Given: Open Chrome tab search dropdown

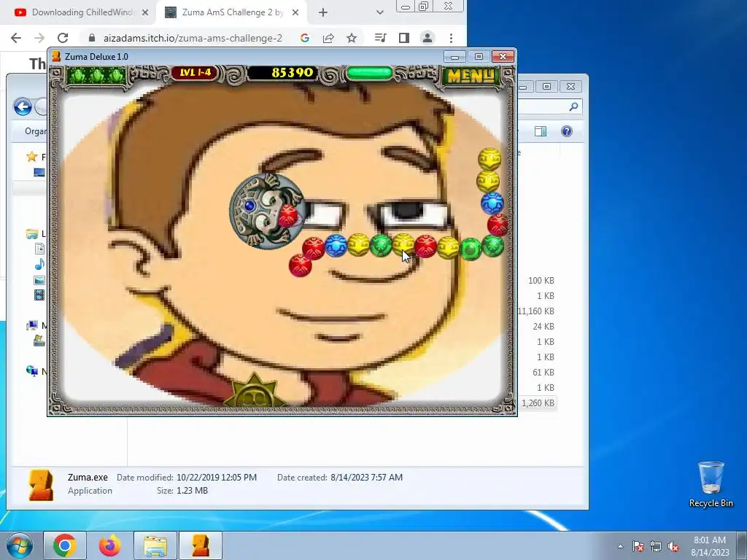Looking at the screenshot, I should (x=379, y=12).
